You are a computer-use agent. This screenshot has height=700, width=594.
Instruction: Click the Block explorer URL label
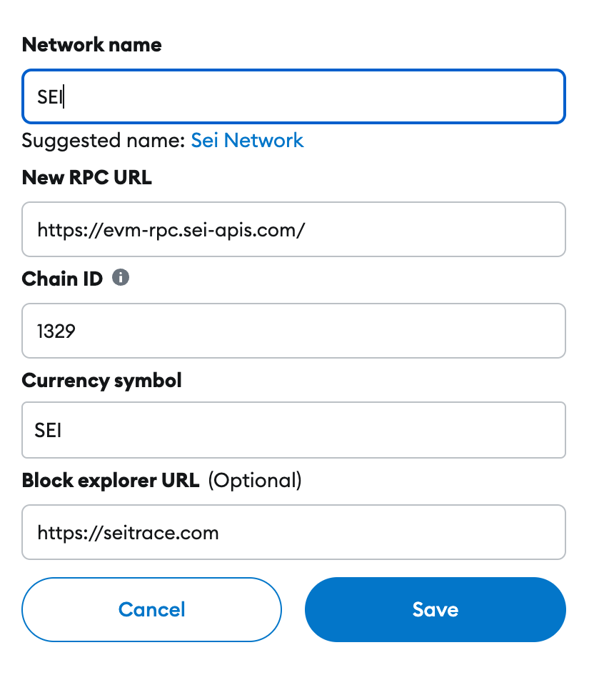(x=111, y=480)
